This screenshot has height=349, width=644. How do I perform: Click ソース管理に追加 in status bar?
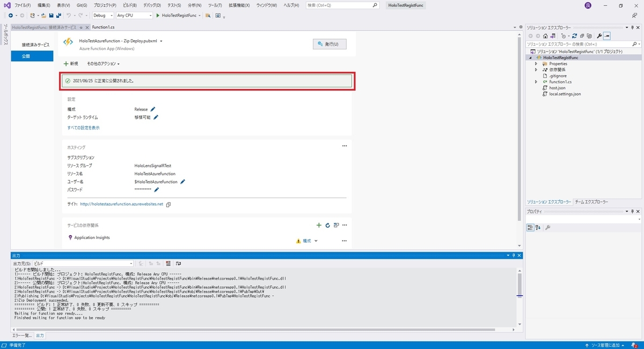coord(605,345)
